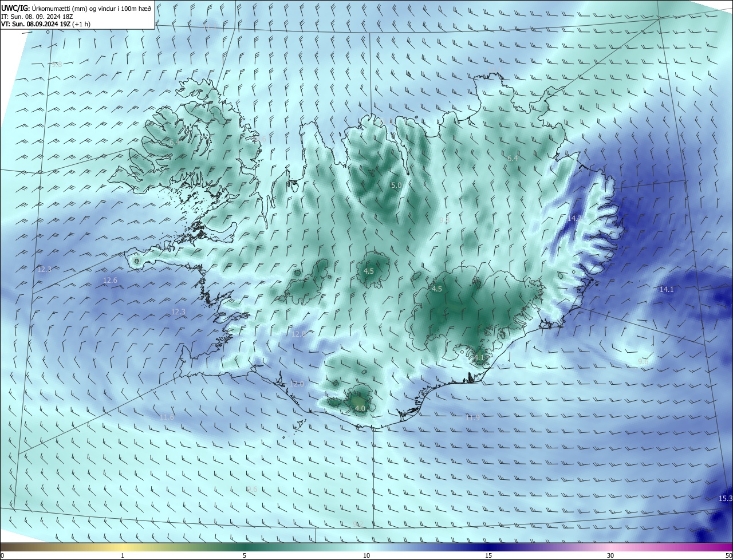The image size is (733, 560).
Task: Click the 14.1 value label over the eastern sea
Action: tap(667, 290)
